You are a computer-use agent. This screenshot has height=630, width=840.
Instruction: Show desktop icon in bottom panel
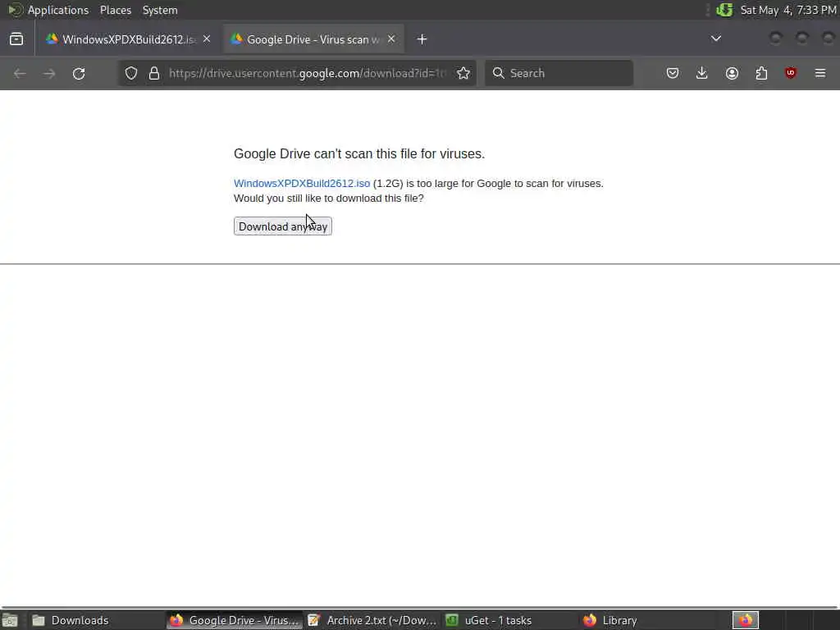click(x=10, y=620)
